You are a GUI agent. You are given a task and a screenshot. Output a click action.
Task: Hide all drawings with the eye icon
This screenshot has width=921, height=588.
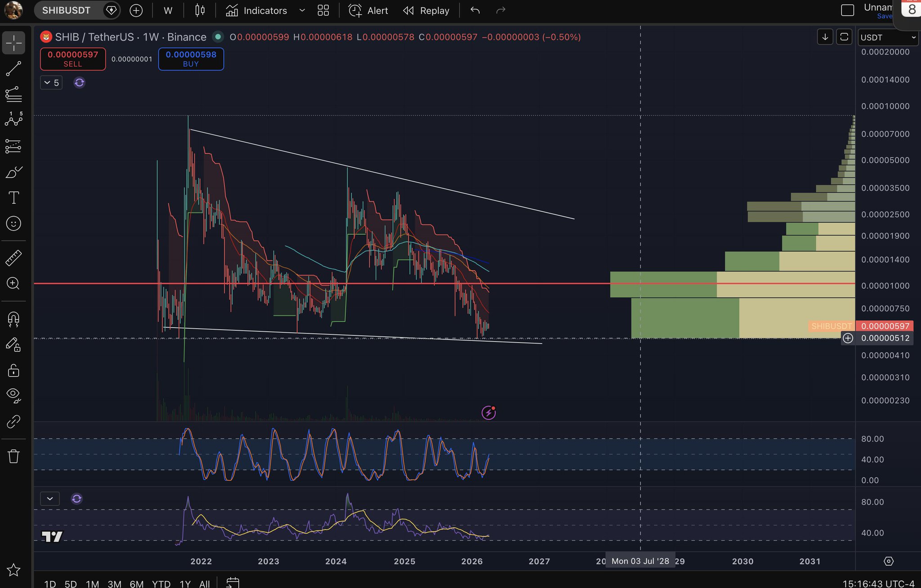pyautogui.click(x=13, y=395)
